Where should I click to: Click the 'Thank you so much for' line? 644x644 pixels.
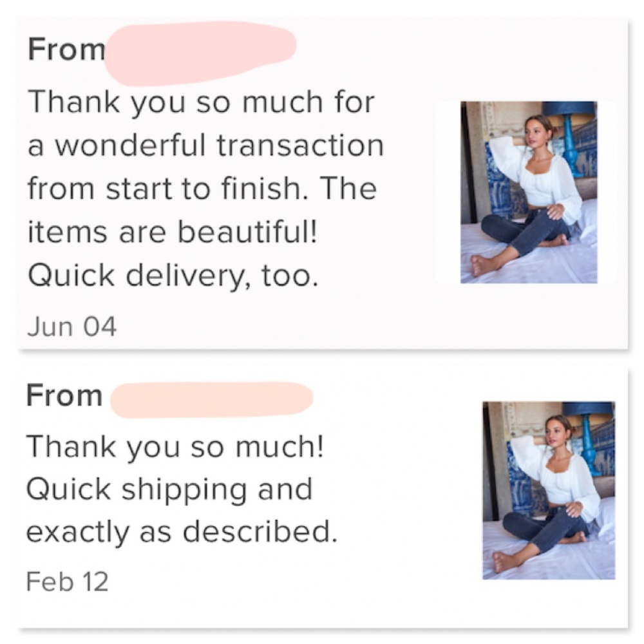[201, 102]
